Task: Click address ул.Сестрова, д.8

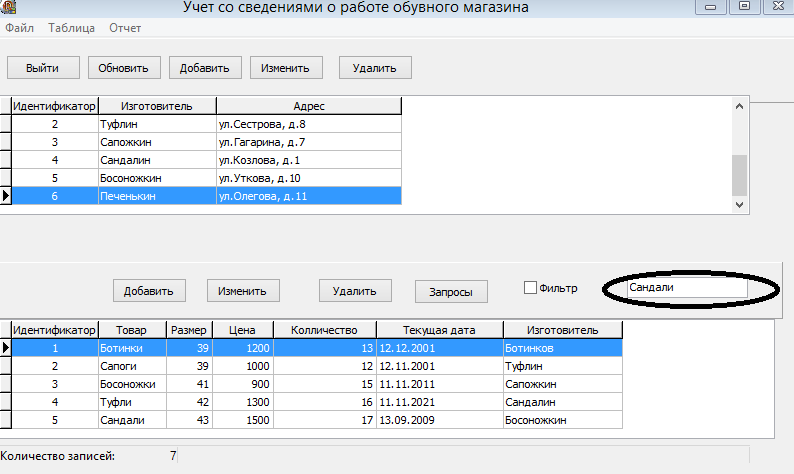Action: point(309,124)
